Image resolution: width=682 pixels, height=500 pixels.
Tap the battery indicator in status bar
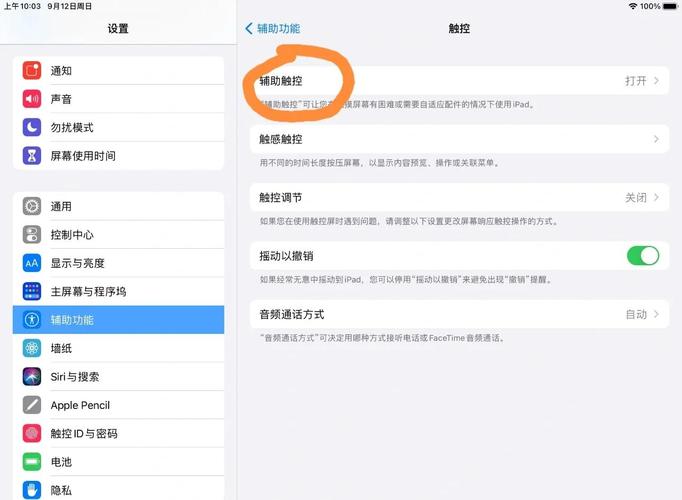(x=670, y=6)
